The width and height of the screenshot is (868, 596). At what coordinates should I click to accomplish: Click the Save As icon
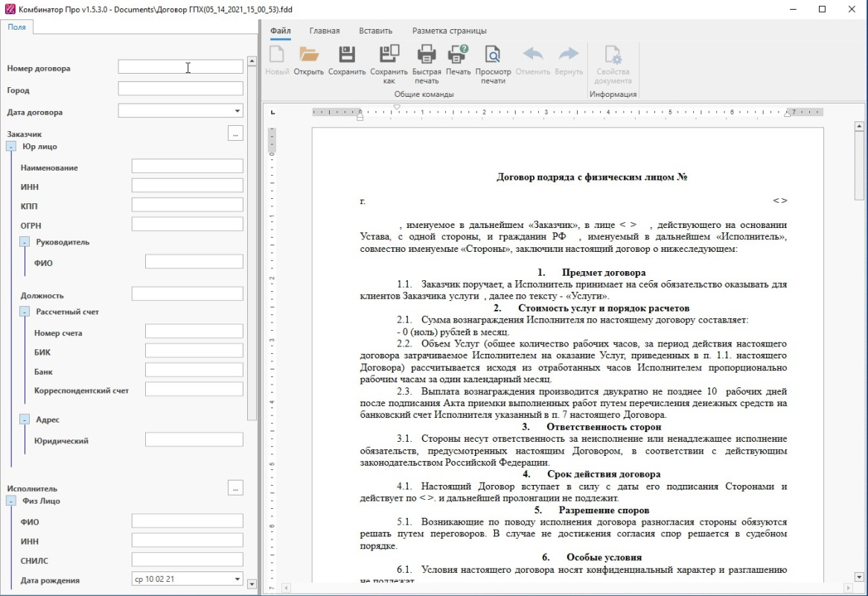[x=389, y=54]
